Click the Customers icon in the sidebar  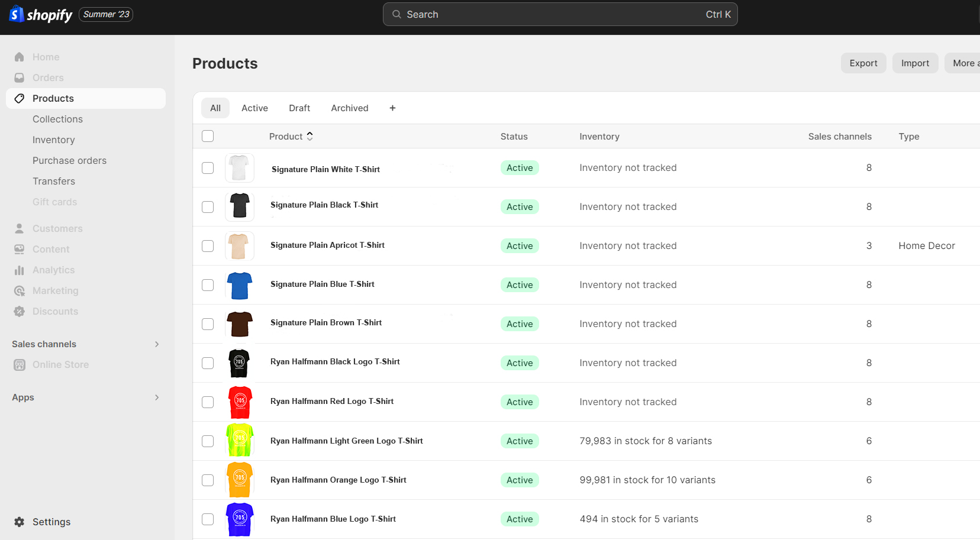[20, 228]
